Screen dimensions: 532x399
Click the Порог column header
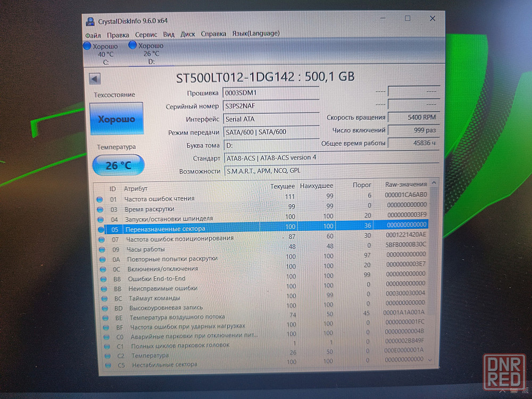pos(362,185)
